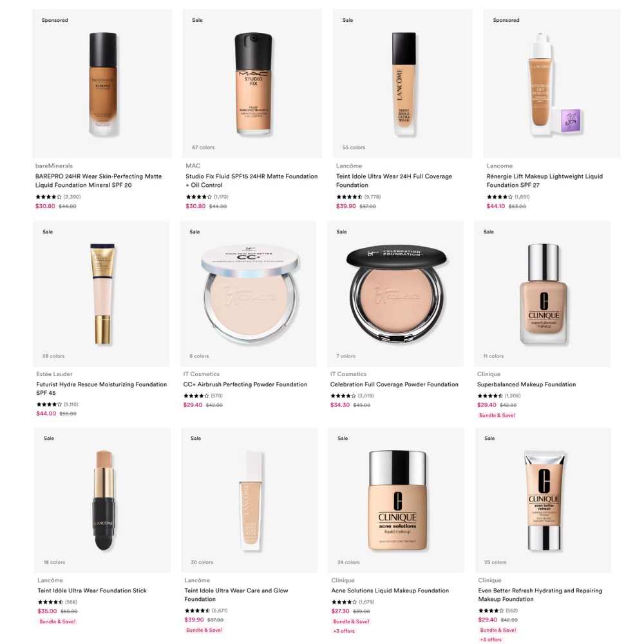Image resolution: width=644 pixels, height=644 pixels.
Task: Click the Estée Lauder Futurist Hydra Rescue tube image
Action: 102,294
